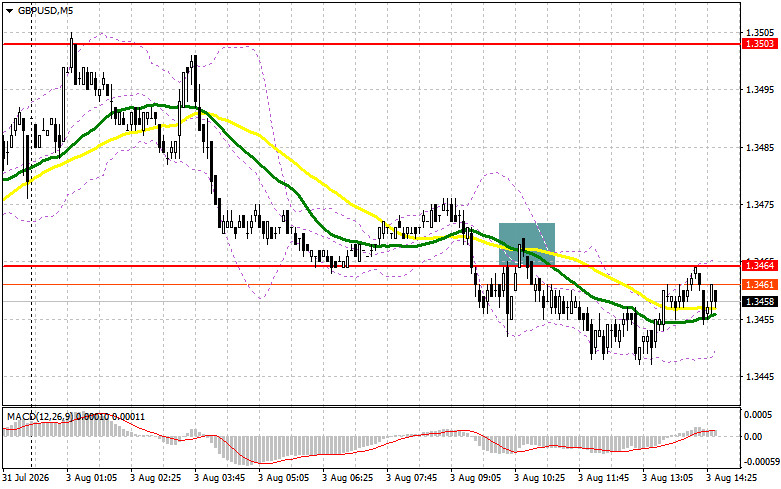Screen dimensions: 781x489
Task: Click the 1.3475 price axis value
Action: [x=761, y=205]
